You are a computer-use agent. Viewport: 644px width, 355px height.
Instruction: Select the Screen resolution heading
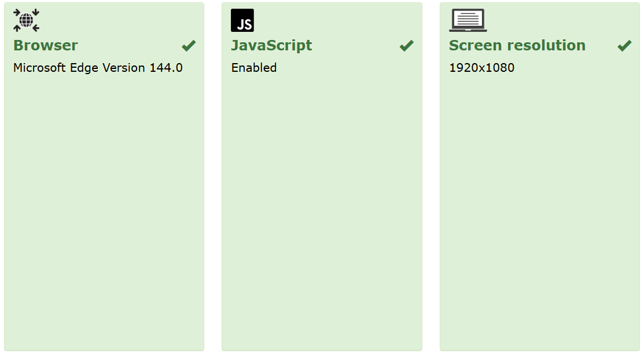[x=517, y=45]
